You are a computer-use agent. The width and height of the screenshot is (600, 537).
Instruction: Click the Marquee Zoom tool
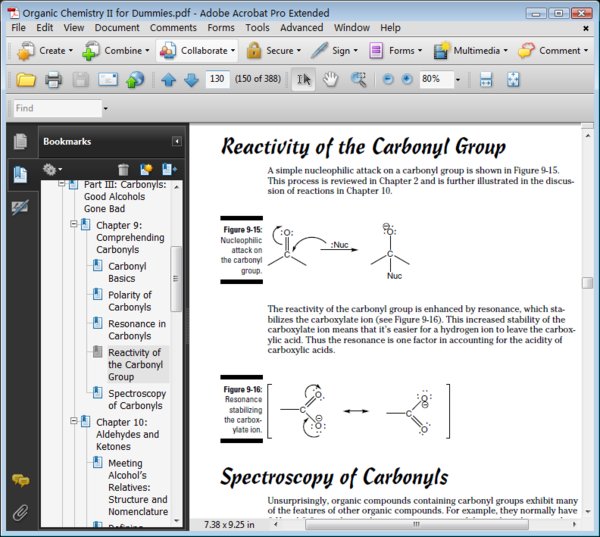[357, 79]
